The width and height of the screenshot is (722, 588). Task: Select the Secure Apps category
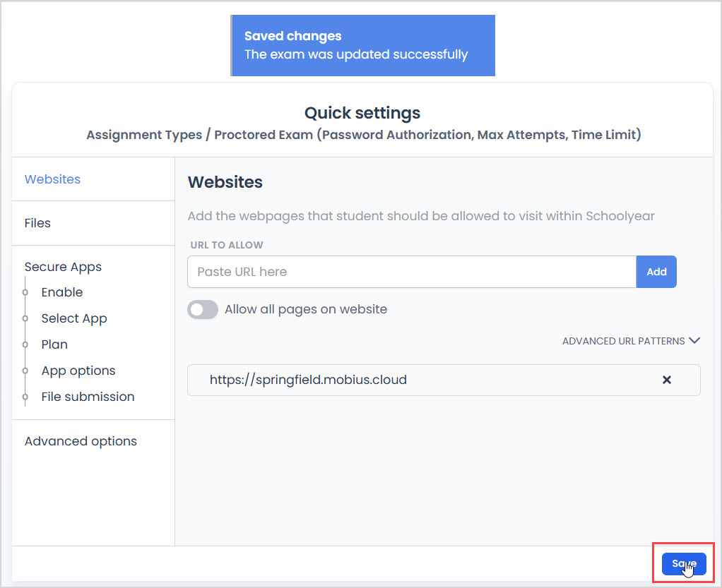click(63, 267)
